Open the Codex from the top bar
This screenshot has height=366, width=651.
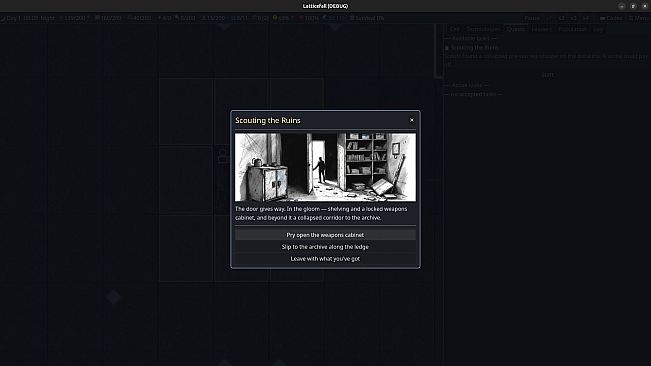[x=611, y=18]
